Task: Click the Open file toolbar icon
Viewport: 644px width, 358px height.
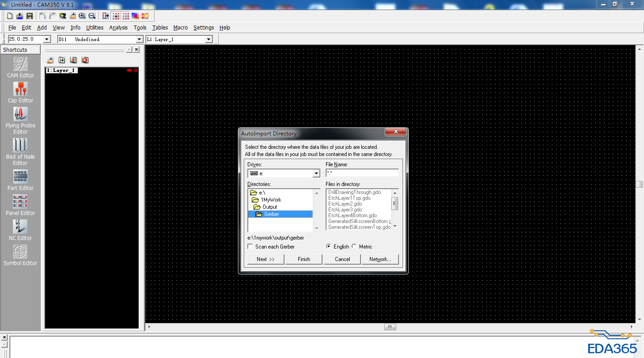Action: pos(20,16)
